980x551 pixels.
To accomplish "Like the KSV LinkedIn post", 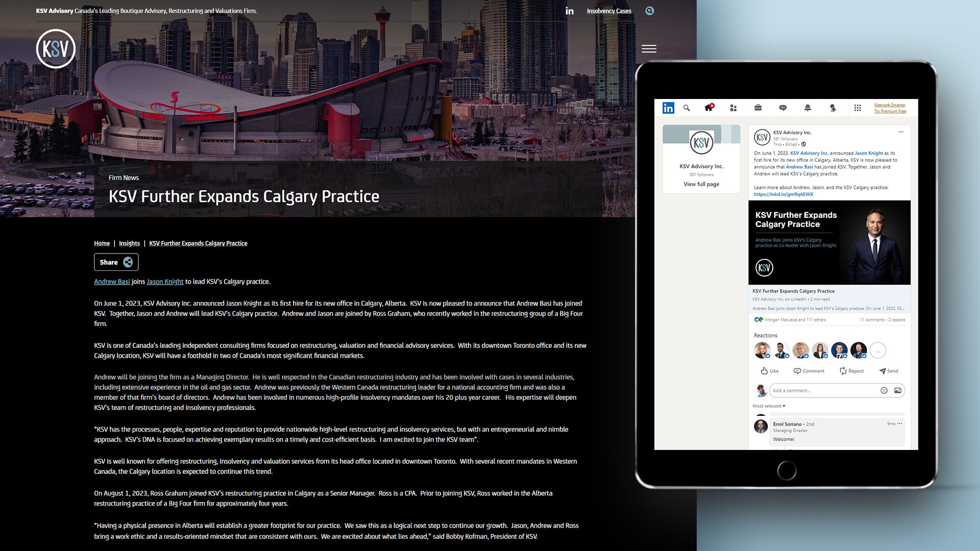I will coord(769,371).
